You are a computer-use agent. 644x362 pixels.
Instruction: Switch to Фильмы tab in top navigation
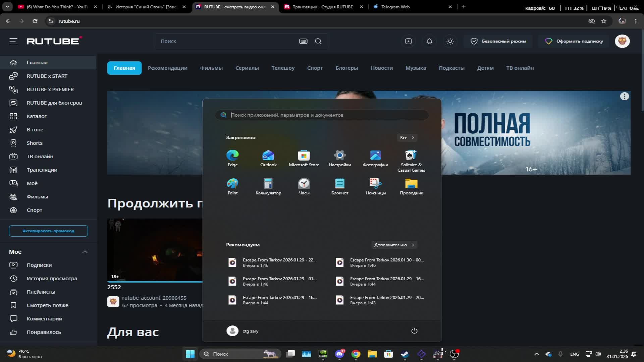pyautogui.click(x=211, y=68)
